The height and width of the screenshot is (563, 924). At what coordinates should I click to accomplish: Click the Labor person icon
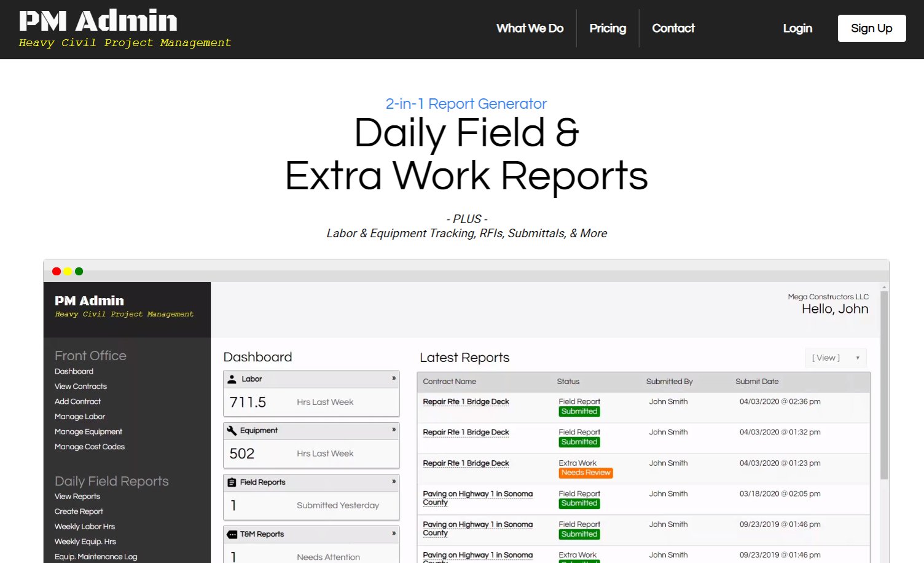point(232,379)
